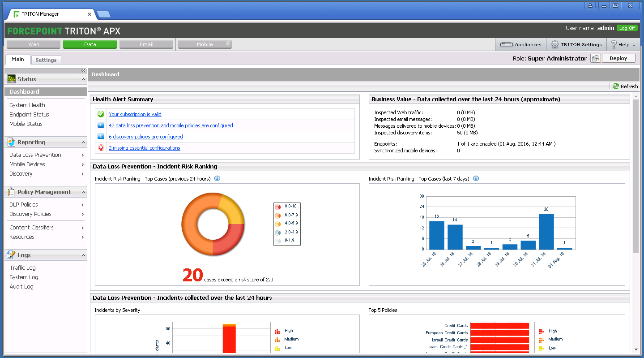The image size is (644, 358).
Task: Click the Mobile module popup icon
Action: click(228, 43)
